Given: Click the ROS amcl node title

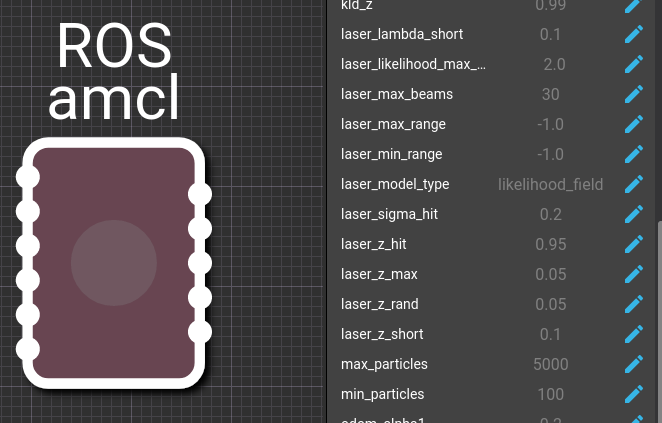Looking at the screenshot, I should [114, 70].
